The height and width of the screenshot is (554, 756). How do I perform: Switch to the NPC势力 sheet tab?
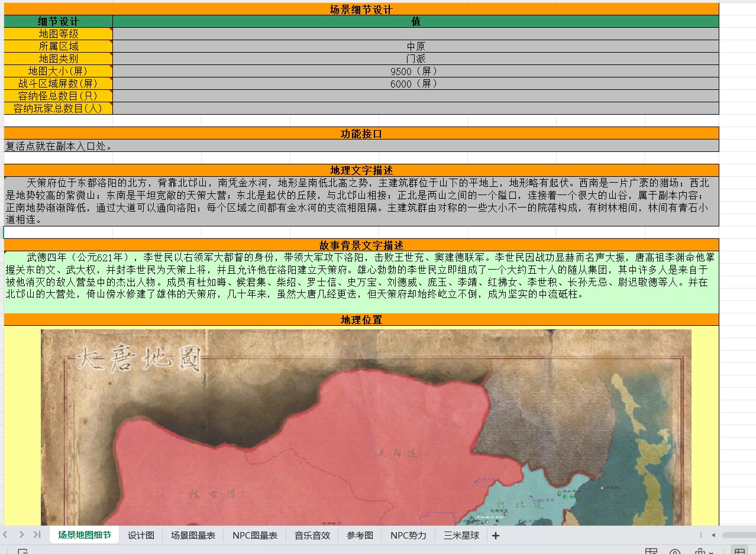click(408, 535)
